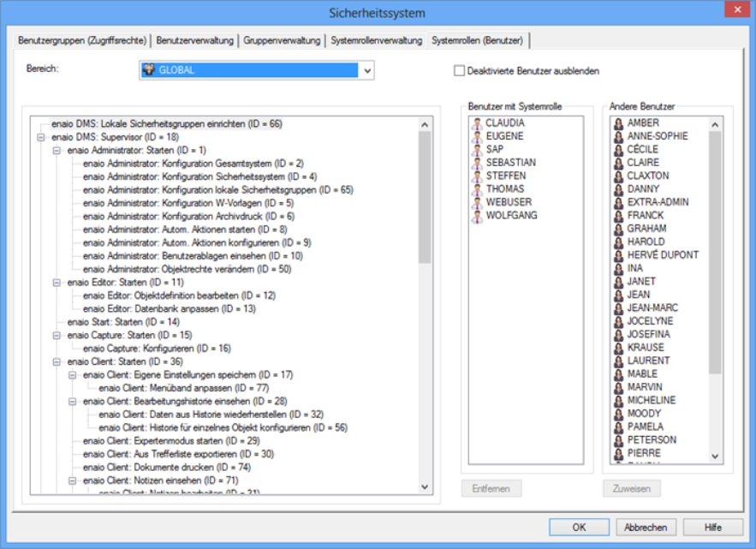Click the user icon beside DANNY
756x549 pixels.
(619, 189)
